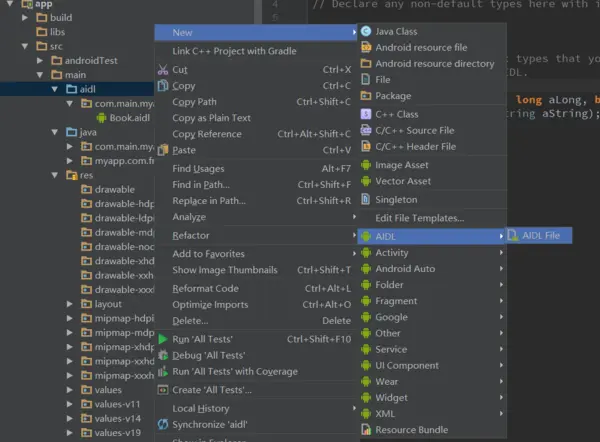Open the Analyze submenu
This screenshot has height=442, width=600.
pos(256,217)
